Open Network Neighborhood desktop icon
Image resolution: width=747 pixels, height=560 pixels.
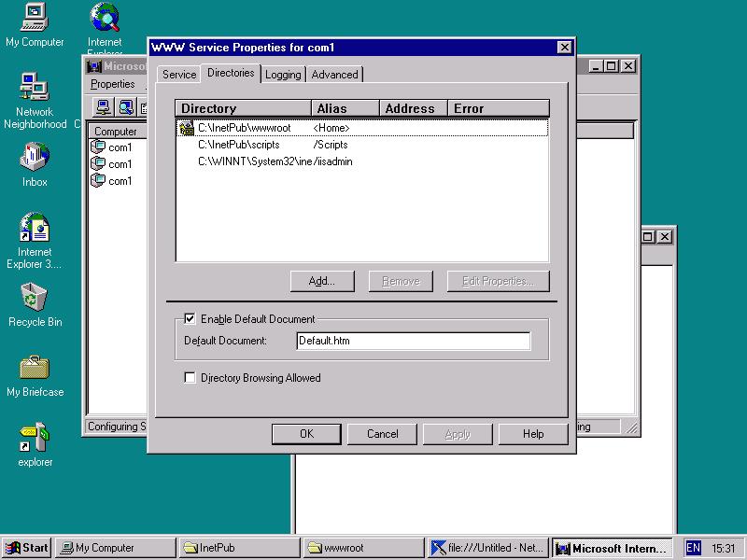pos(35,88)
